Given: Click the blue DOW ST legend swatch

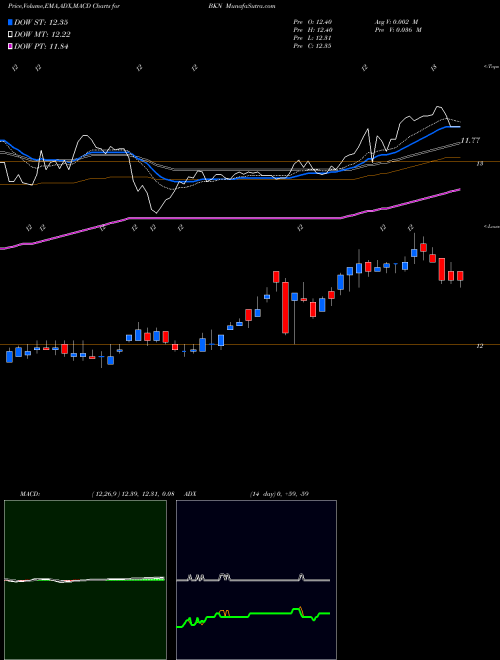Looking at the screenshot, I should [x=11, y=22].
